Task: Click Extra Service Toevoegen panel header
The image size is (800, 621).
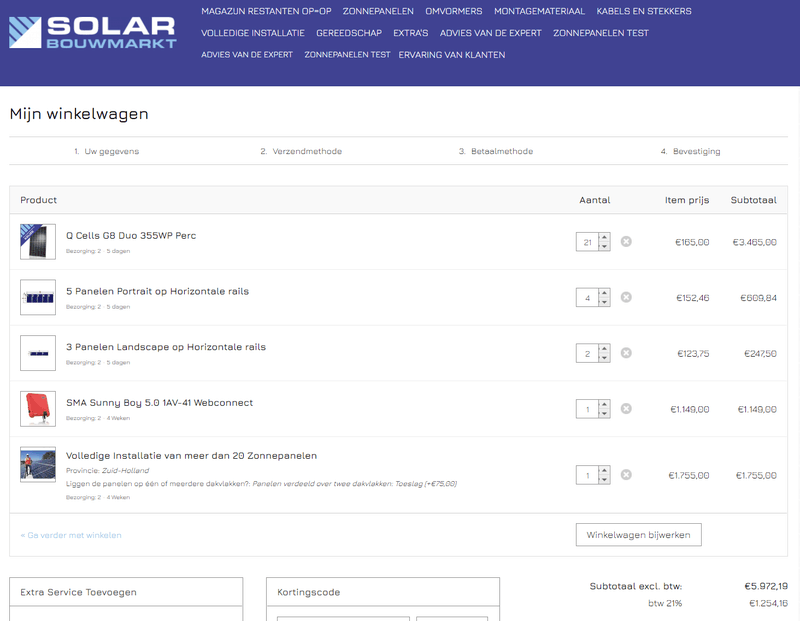Action: (126, 592)
